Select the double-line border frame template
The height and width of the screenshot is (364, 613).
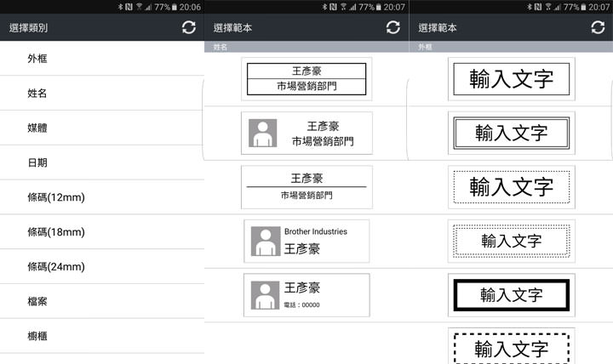511,133
